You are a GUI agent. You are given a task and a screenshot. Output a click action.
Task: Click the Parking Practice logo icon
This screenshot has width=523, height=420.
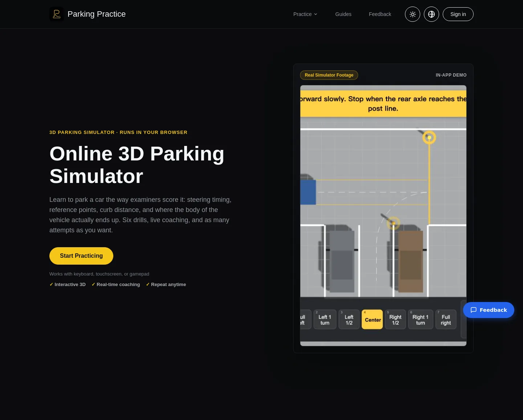[57, 14]
